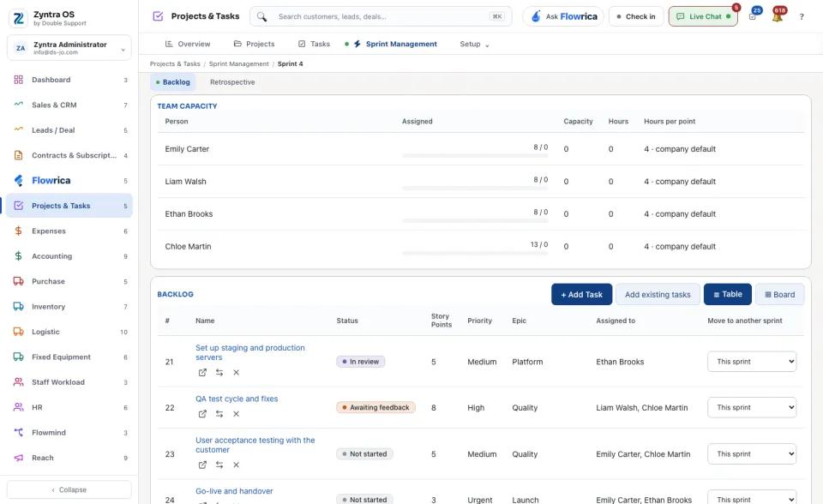Open task 21 in new window icon
Screen dimensions: 823x504
click(202, 372)
